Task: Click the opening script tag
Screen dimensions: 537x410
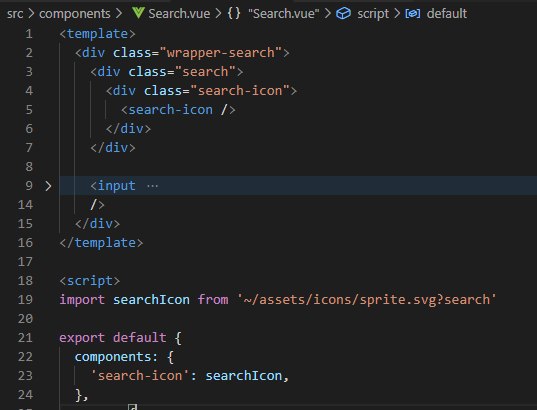Action: [x=90, y=281]
